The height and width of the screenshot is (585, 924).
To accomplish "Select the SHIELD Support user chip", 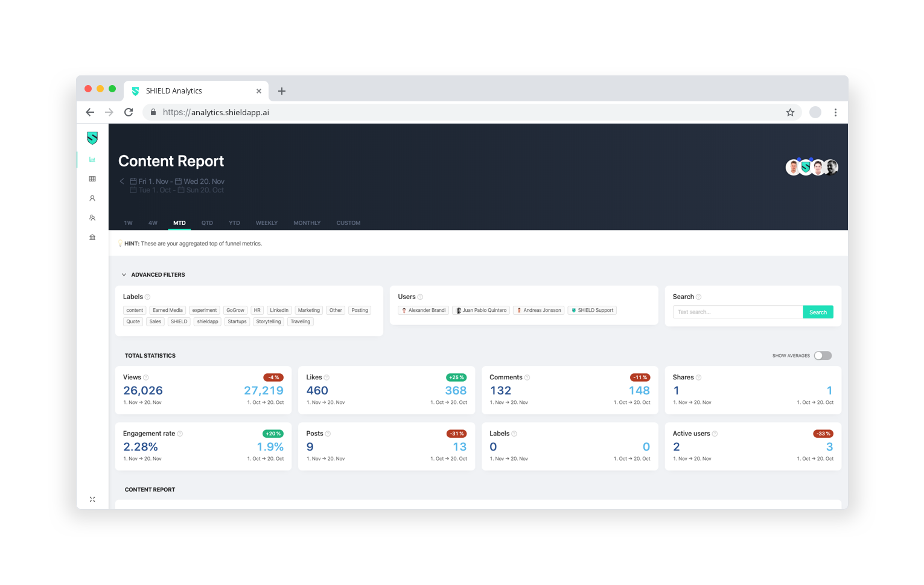I will click(x=592, y=311).
